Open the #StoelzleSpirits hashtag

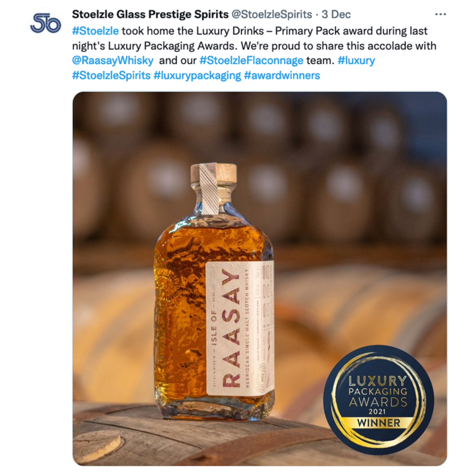(x=111, y=76)
